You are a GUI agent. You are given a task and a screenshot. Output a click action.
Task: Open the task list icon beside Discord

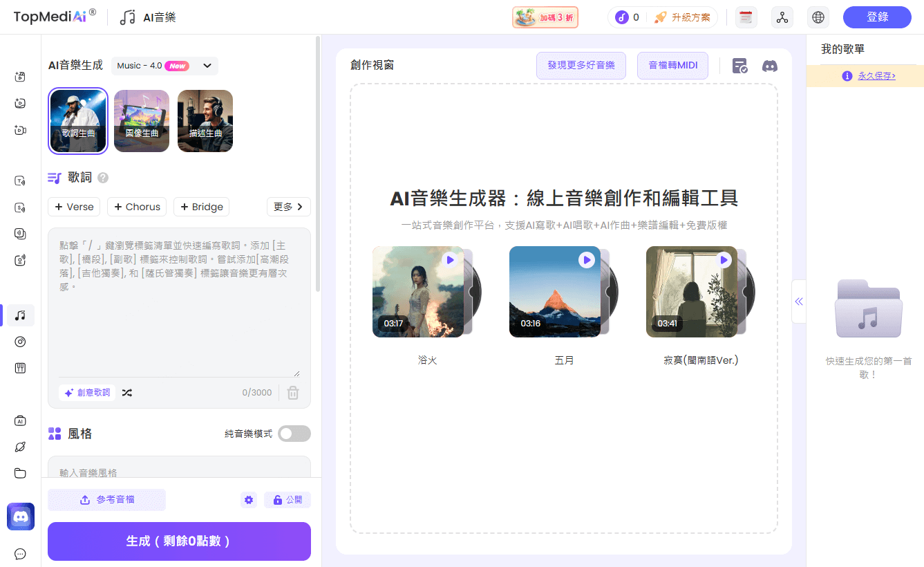pyautogui.click(x=739, y=66)
